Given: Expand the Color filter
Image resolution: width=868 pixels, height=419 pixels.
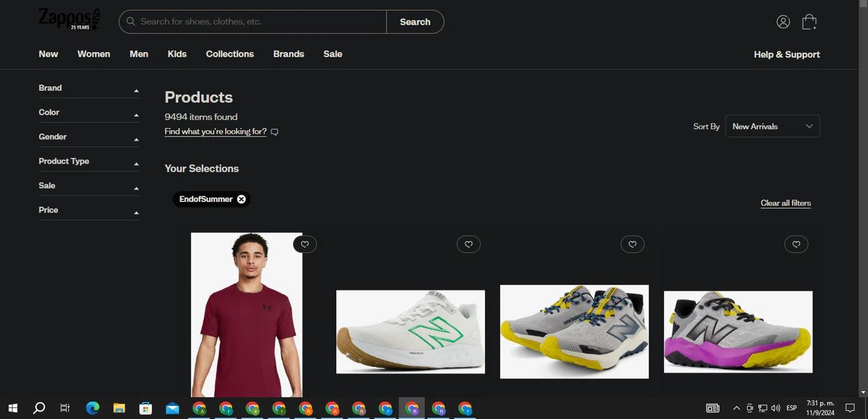Looking at the screenshot, I should pyautogui.click(x=89, y=112).
